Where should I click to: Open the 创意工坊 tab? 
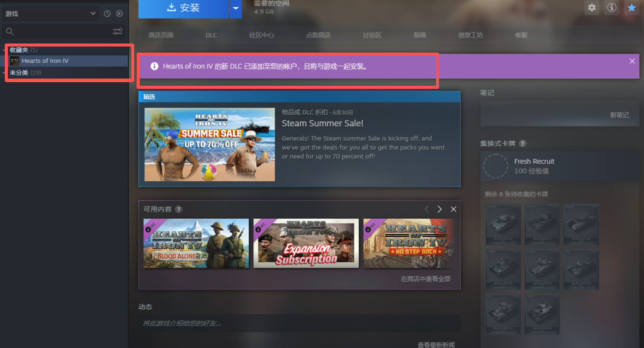click(x=470, y=35)
